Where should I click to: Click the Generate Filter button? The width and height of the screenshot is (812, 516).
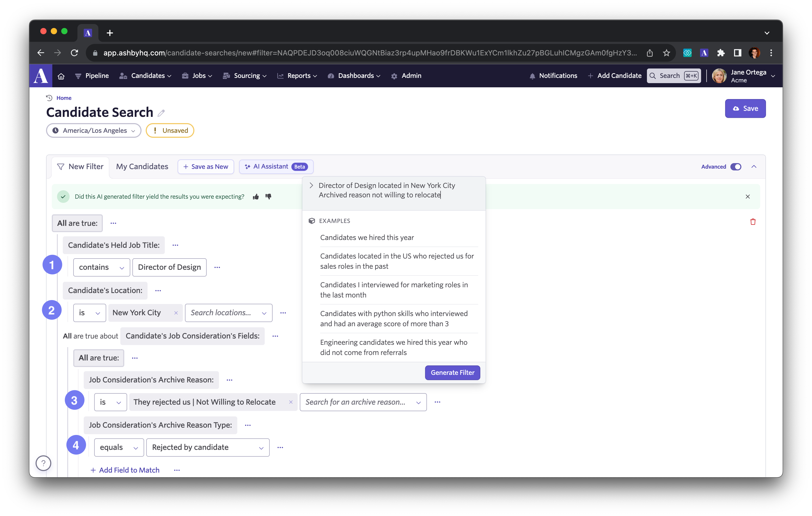coord(452,372)
